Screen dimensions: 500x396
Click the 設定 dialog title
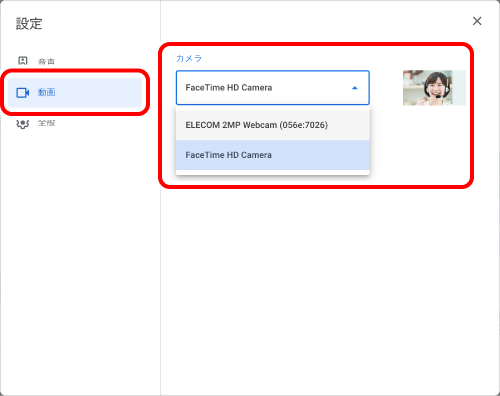(29, 24)
